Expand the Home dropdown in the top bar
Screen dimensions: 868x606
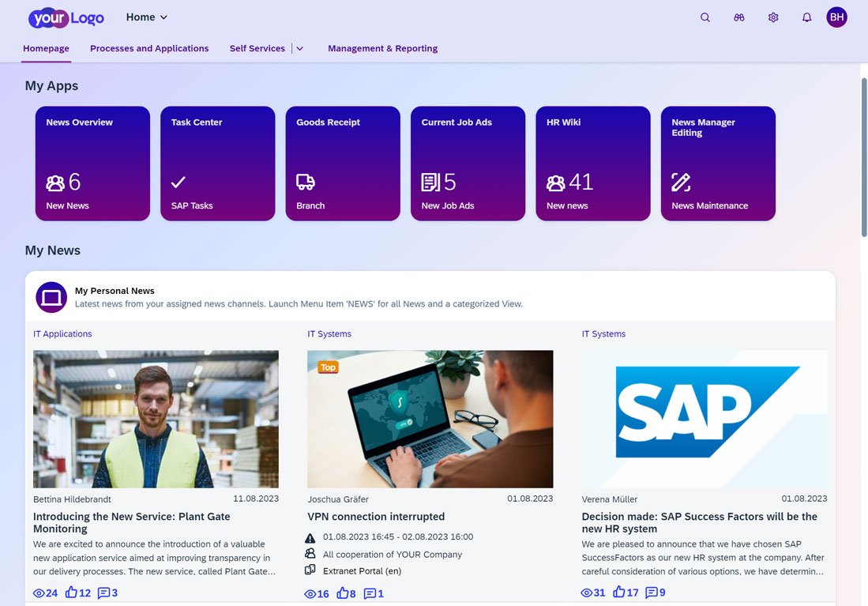point(146,17)
